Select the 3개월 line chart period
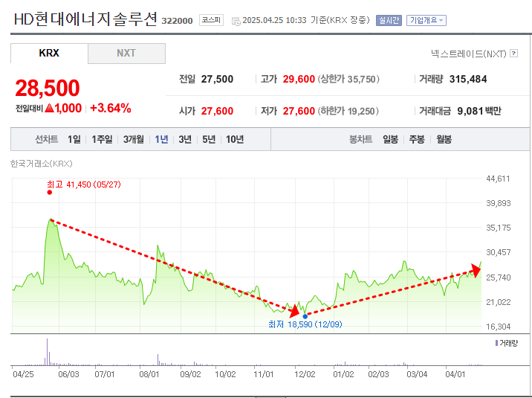532x398 pixels. point(134,139)
